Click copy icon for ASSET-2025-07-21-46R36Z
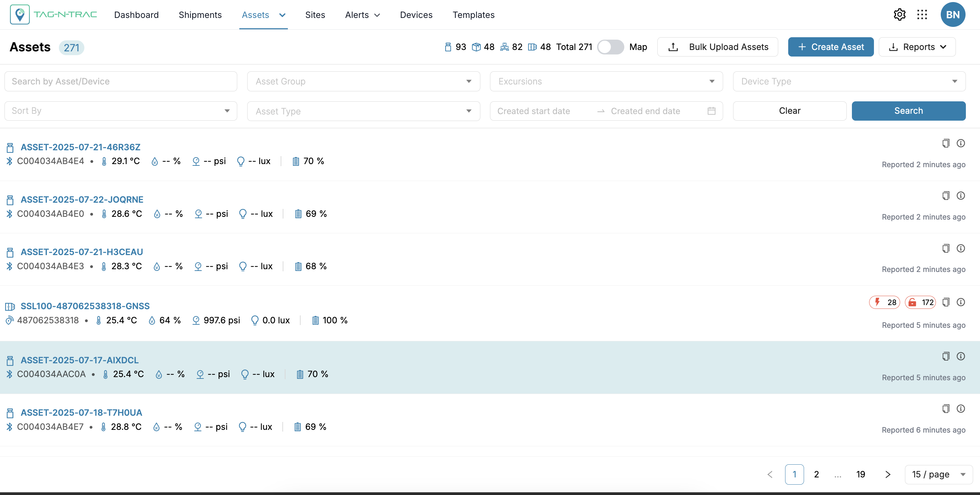 pos(946,143)
